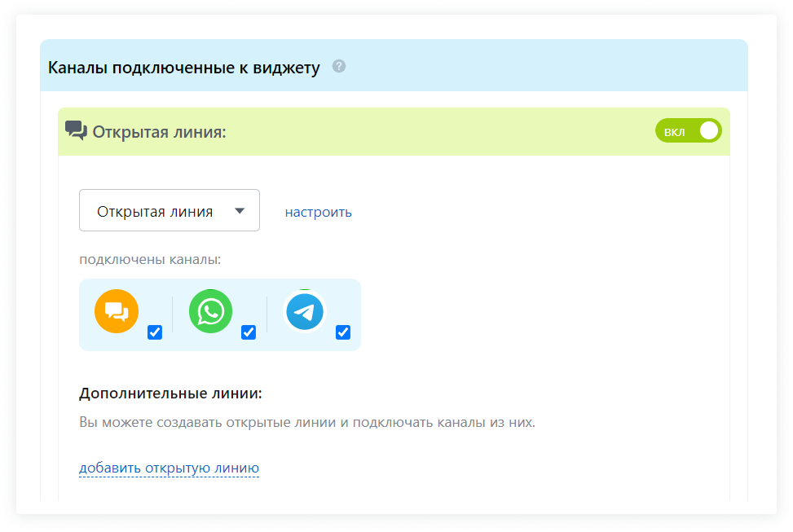Image resolution: width=793 pixels, height=532 pixels.
Task: Click the подключены каналы label
Action: pyautogui.click(x=150, y=260)
